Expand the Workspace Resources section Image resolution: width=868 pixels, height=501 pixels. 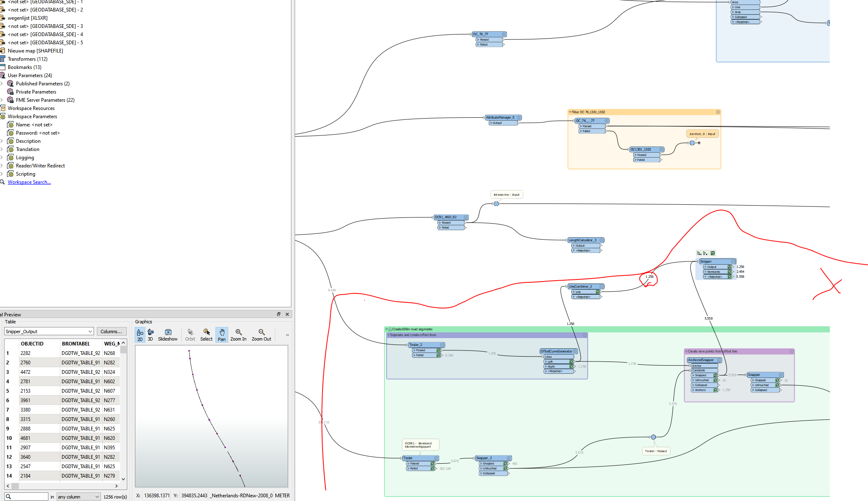point(31,108)
